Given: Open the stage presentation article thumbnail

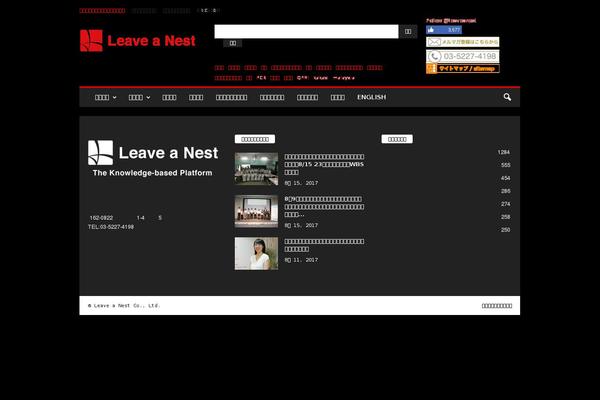Looking at the screenshot, I should point(256,211).
